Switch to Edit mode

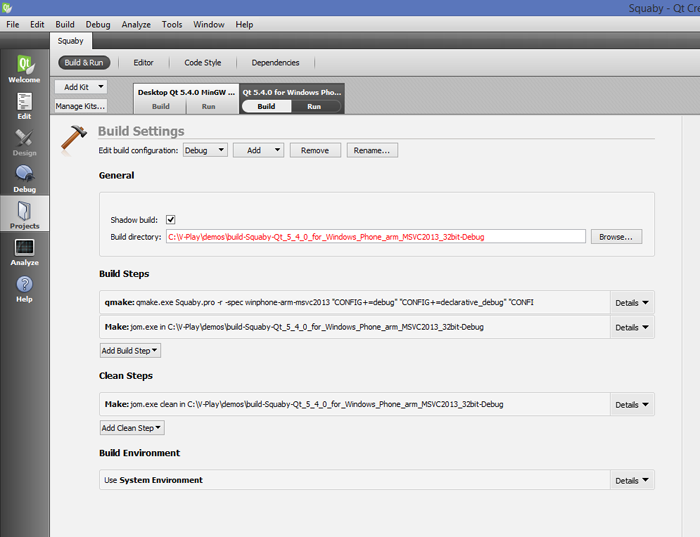coord(25,106)
